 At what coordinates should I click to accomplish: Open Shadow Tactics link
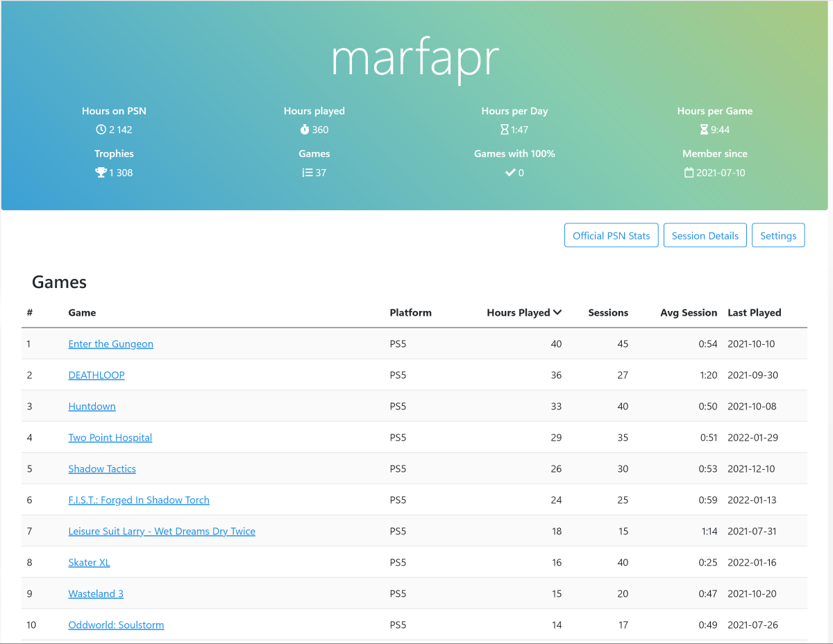point(102,469)
